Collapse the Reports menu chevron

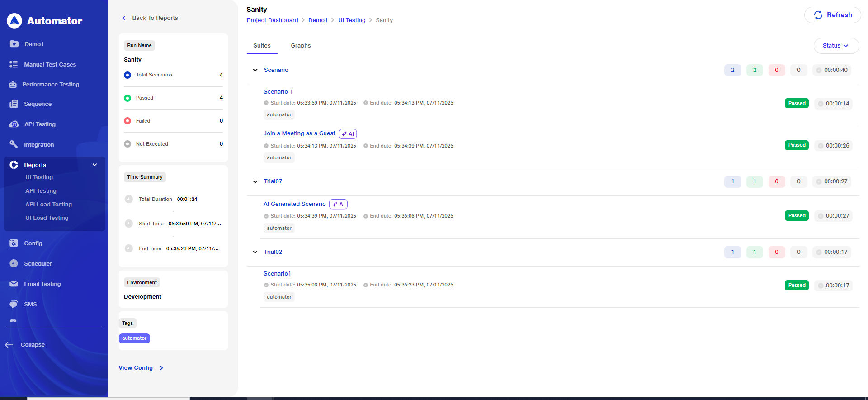(94, 165)
